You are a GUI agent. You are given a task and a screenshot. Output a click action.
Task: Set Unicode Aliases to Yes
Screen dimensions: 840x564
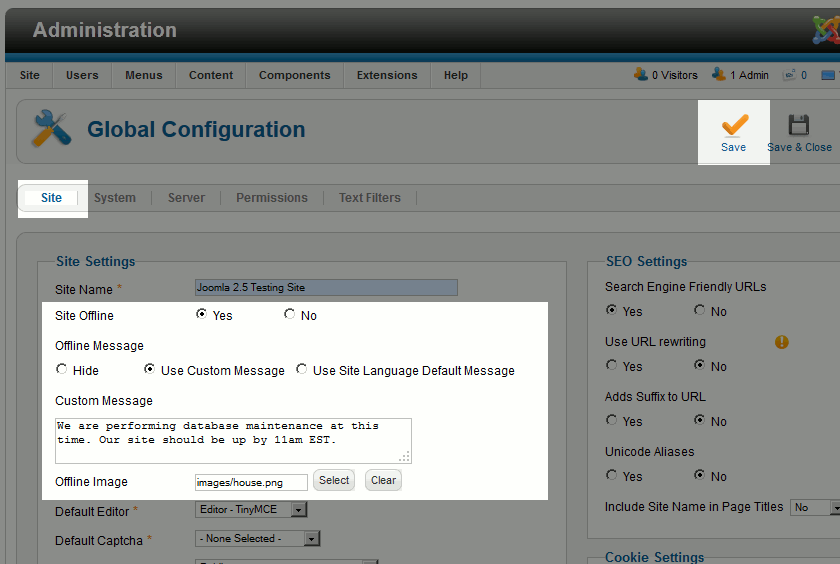[x=611, y=475]
